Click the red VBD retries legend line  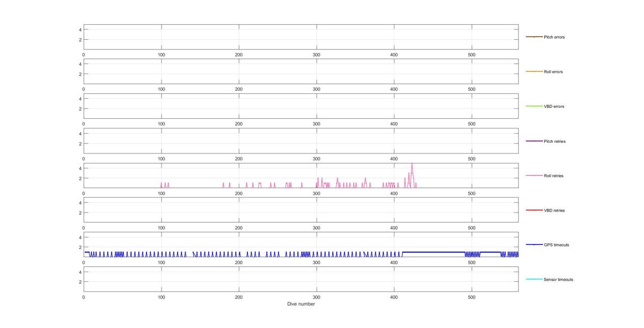534,210
